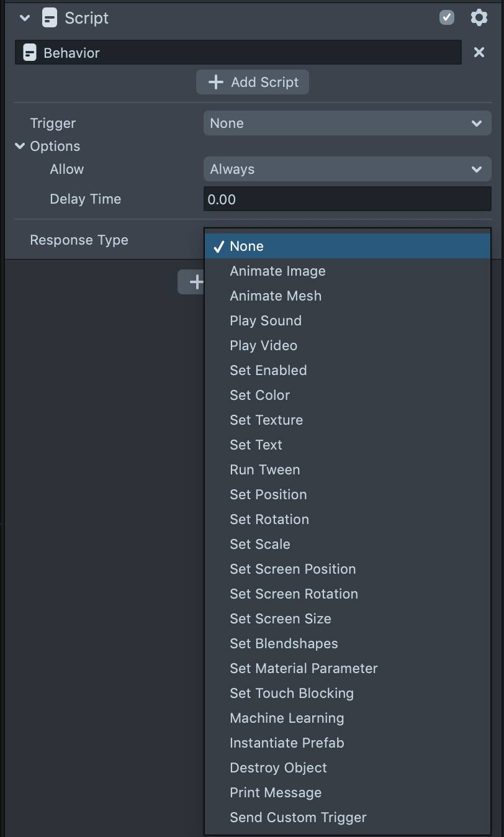
Task: Choose Instantiate Prefab response
Action: pyautogui.click(x=287, y=743)
